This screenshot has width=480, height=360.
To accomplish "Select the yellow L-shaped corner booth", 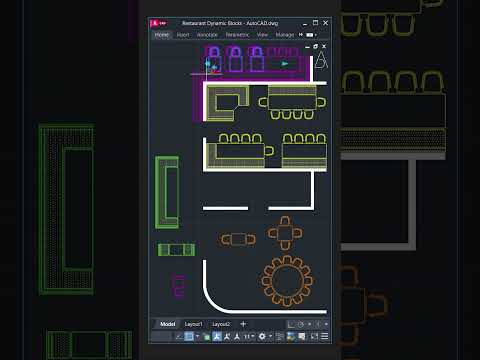I will pyautogui.click(x=227, y=102).
